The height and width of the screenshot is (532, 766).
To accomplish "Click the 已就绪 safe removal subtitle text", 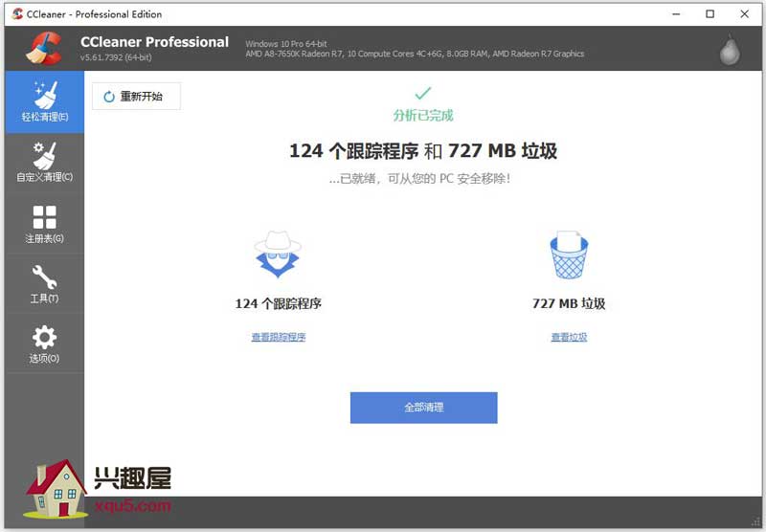I will (x=419, y=179).
